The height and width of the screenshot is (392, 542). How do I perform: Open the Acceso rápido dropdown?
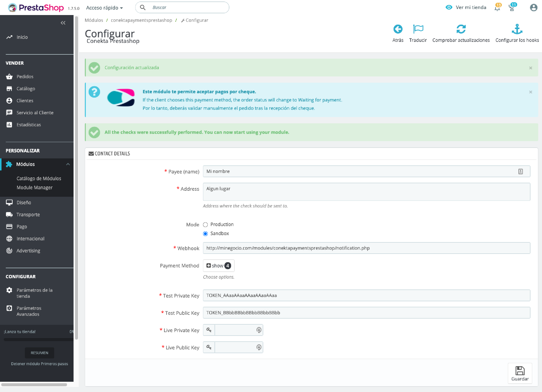click(104, 8)
